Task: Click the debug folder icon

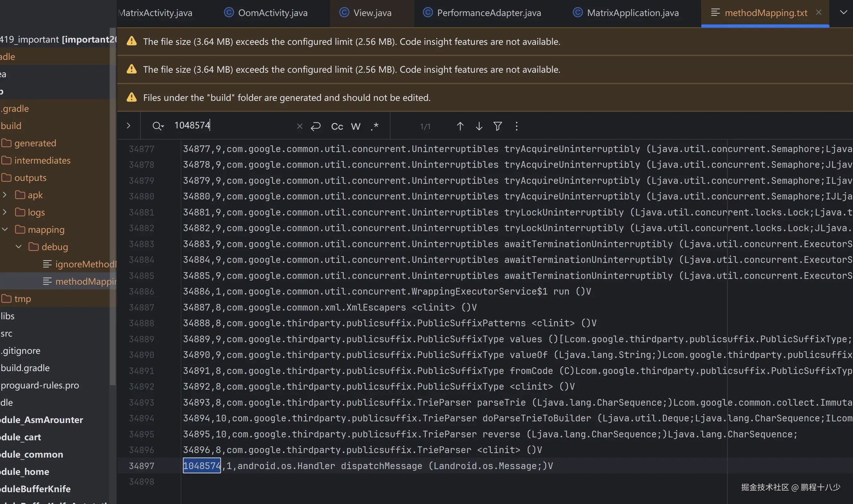Action: (x=34, y=247)
